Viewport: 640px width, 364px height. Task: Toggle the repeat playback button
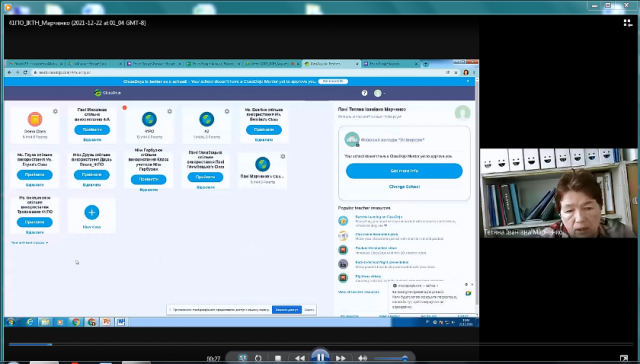pyautogui.click(x=258, y=358)
